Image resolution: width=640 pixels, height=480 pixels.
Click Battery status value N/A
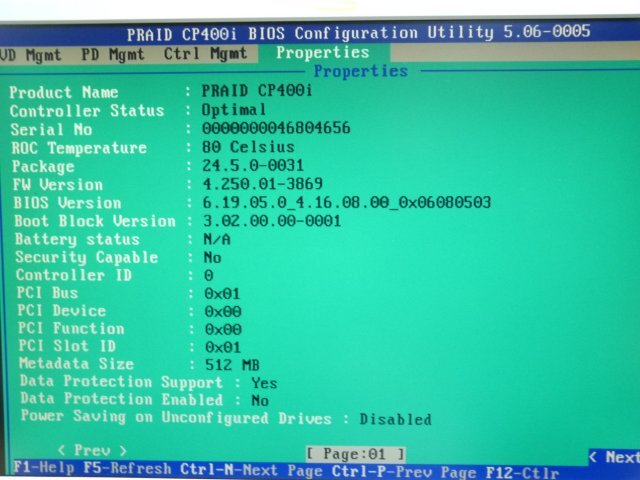[217, 239]
